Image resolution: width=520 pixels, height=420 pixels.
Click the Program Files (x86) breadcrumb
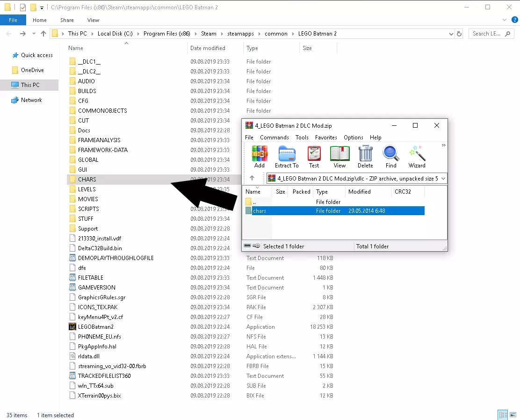click(167, 34)
